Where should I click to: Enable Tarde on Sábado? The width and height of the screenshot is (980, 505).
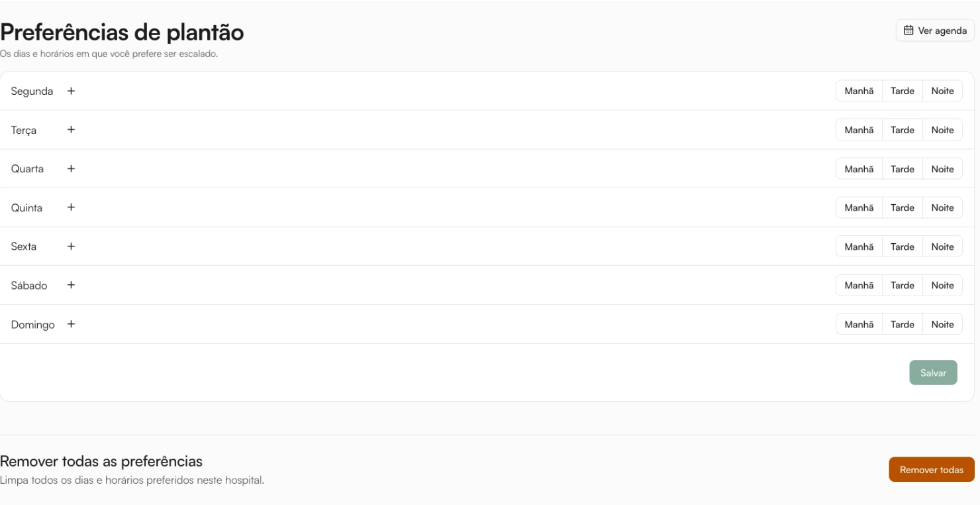[x=903, y=285]
